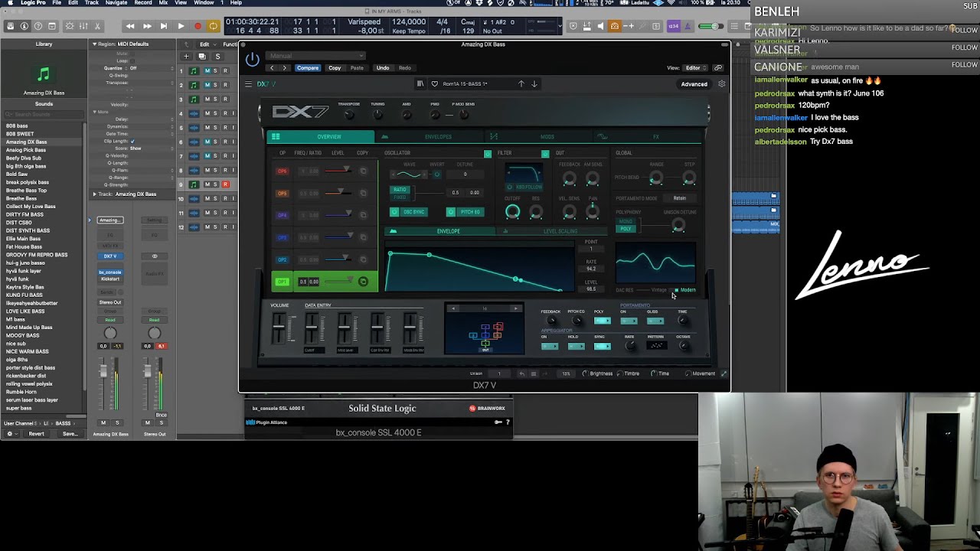This screenshot has width=980, height=551.
Task: Select operator OP2 button
Action: click(x=283, y=260)
